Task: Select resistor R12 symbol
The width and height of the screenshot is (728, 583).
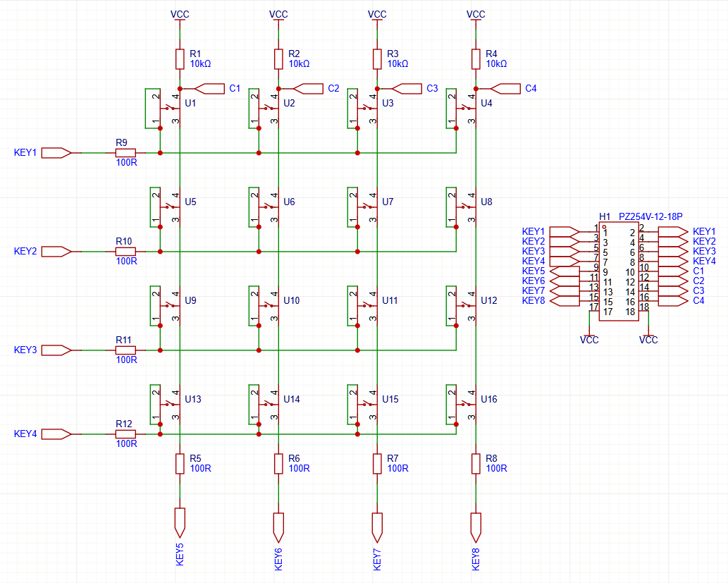Action: point(125,434)
